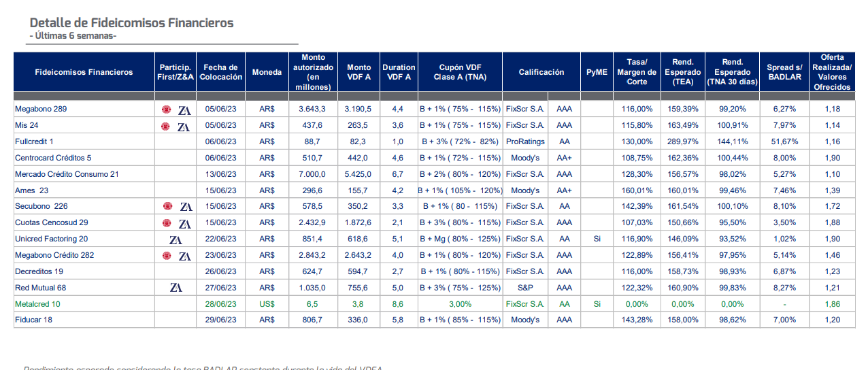
Task: Click the Z&A logo in Red Mutual 68 row
Action: tap(176, 288)
